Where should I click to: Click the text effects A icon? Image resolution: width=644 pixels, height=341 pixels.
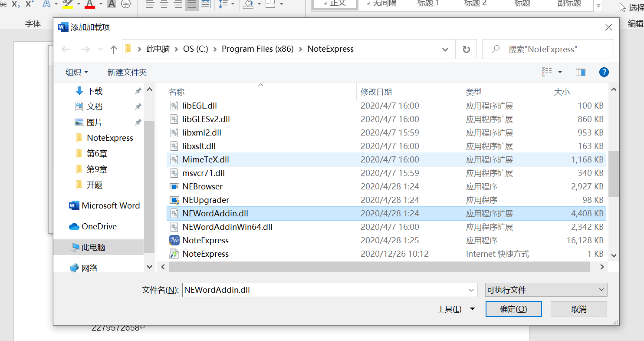[x=46, y=4]
